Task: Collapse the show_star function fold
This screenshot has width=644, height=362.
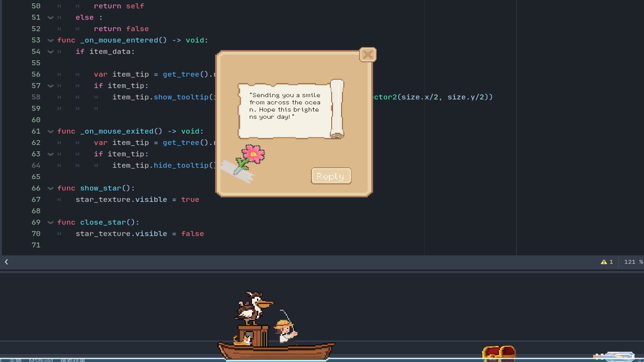Action: click(x=50, y=188)
